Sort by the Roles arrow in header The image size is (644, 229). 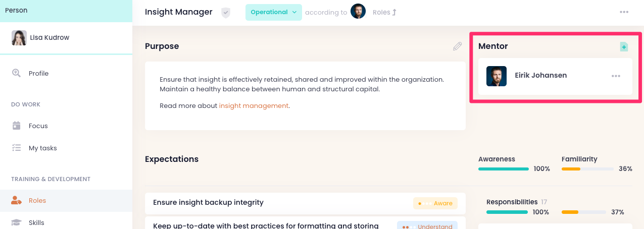click(x=394, y=12)
